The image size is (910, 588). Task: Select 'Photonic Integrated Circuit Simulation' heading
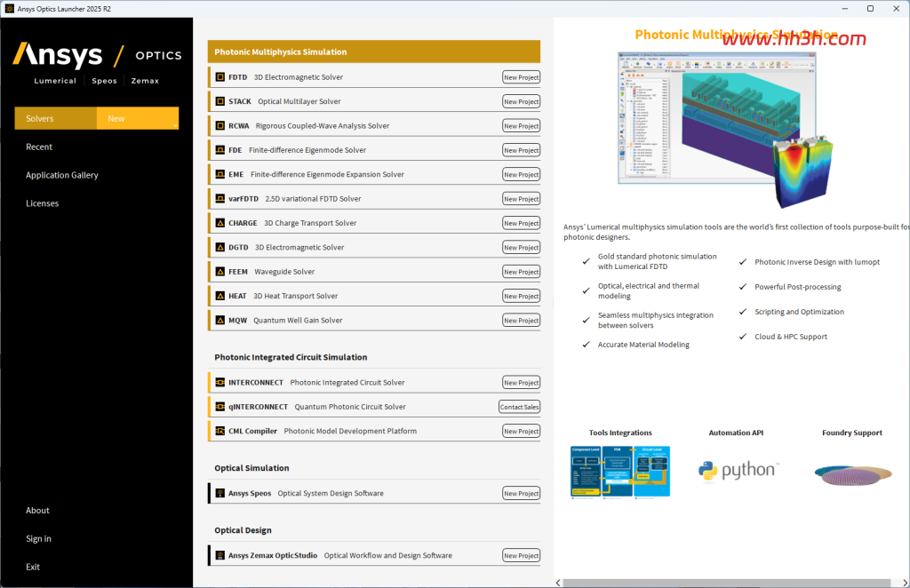tap(291, 358)
